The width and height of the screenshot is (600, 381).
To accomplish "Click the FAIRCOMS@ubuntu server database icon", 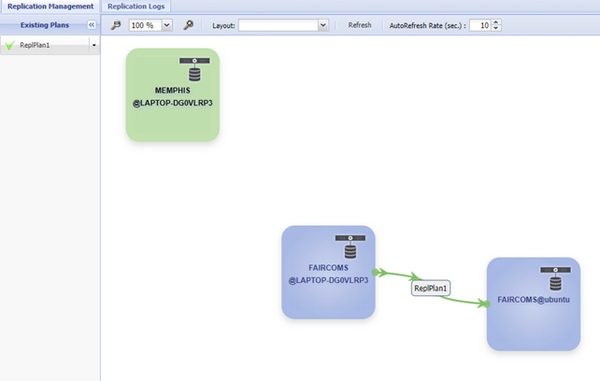I will (x=556, y=279).
